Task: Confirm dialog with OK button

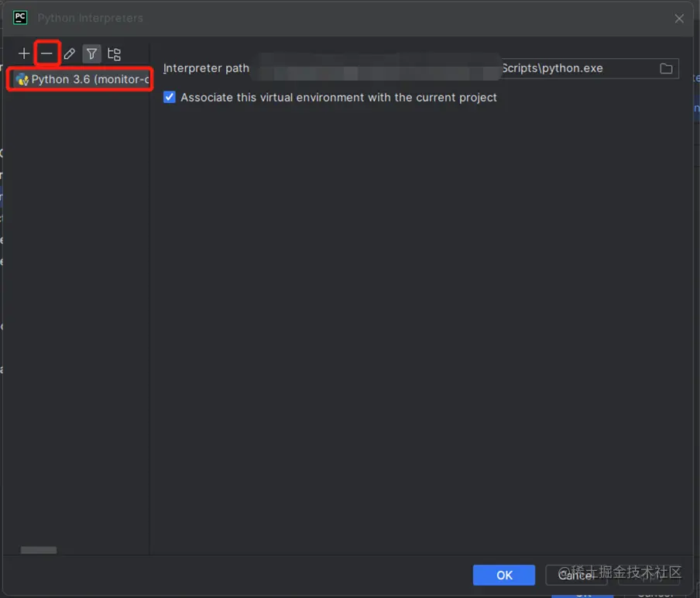Action: click(504, 576)
